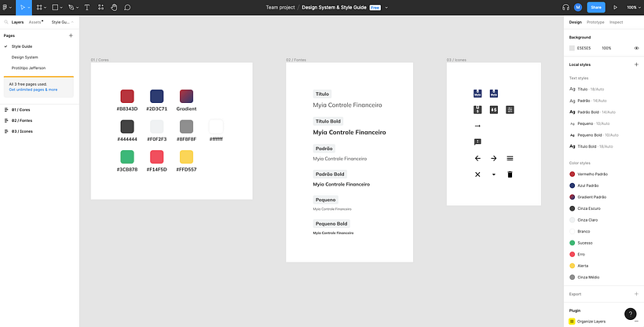Viewport: 644px width, 327px height.
Task: Click the user avatar M
Action: pos(578,7)
